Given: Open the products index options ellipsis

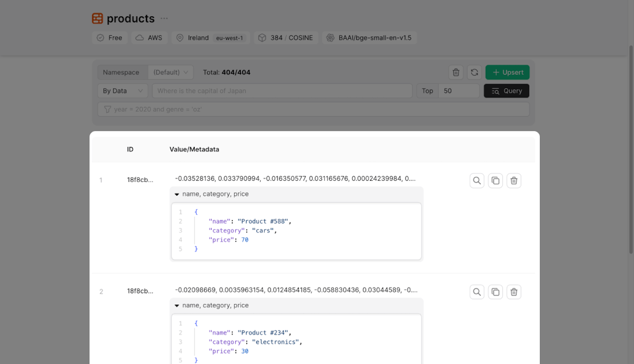Looking at the screenshot, I should pyautogui.click(x=164, y=19).
